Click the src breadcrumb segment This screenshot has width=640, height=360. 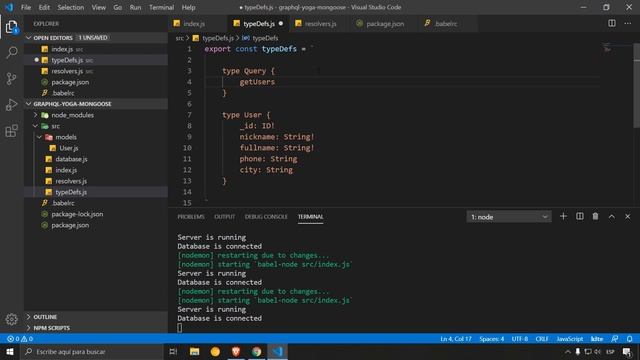(180, 38)
